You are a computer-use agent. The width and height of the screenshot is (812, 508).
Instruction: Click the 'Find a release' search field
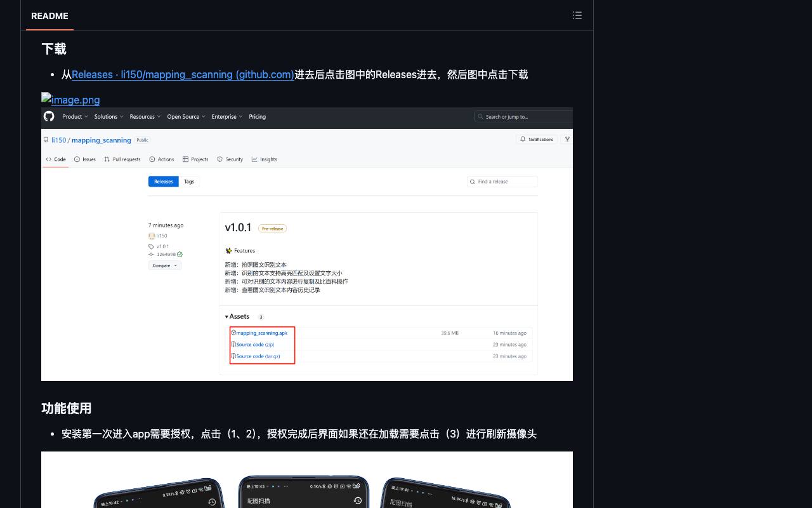tap(502, 182)
